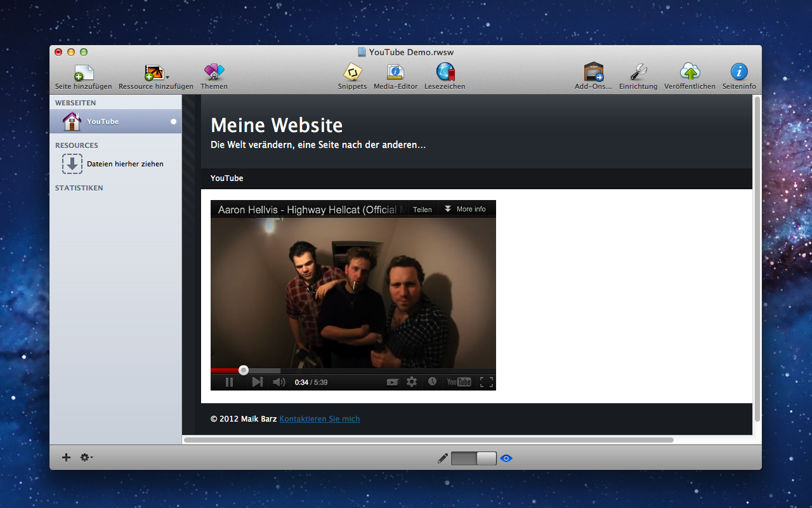Click the YouTube page home icon
Screen dimensions: 812x508
(72, 121)
